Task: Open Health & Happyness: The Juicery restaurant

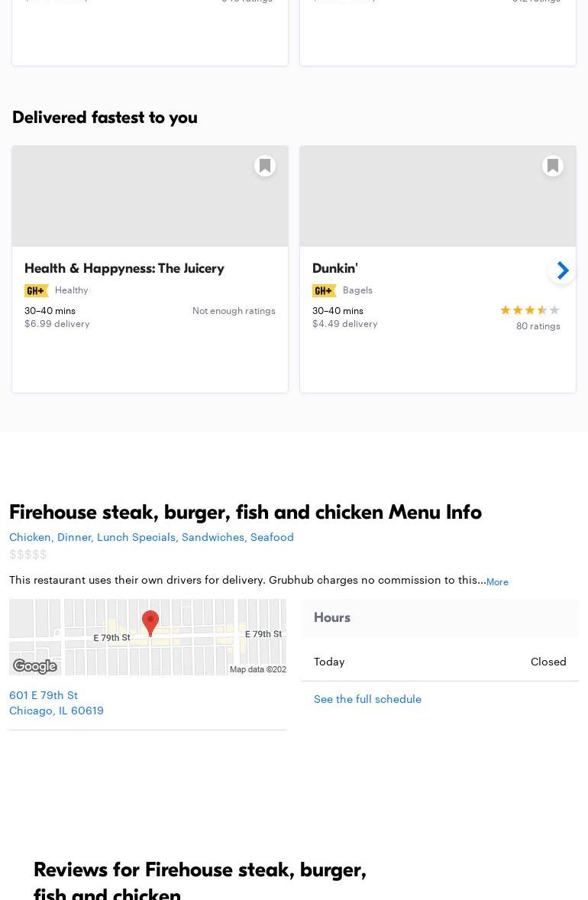Action: click(124, 268)
